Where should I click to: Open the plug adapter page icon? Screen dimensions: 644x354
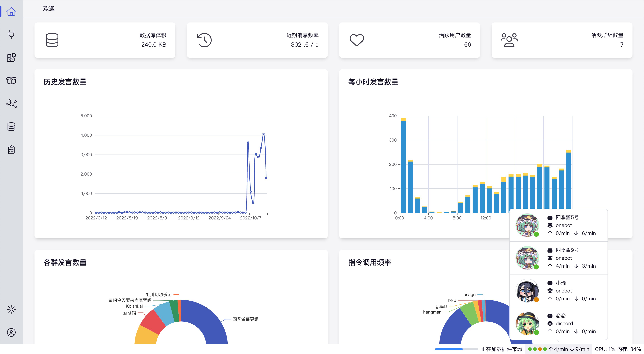[x=11, y=35]
